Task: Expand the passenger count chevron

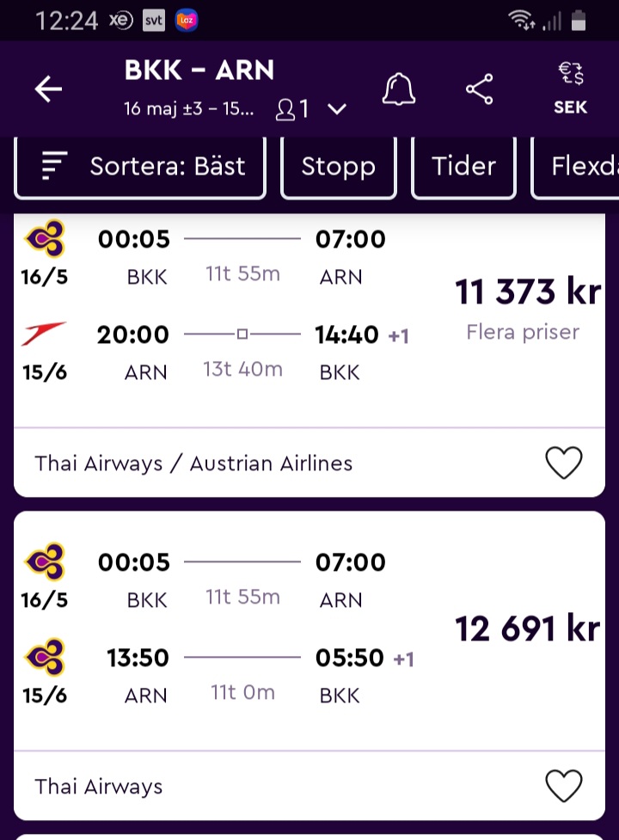Action: coord(337,109)
